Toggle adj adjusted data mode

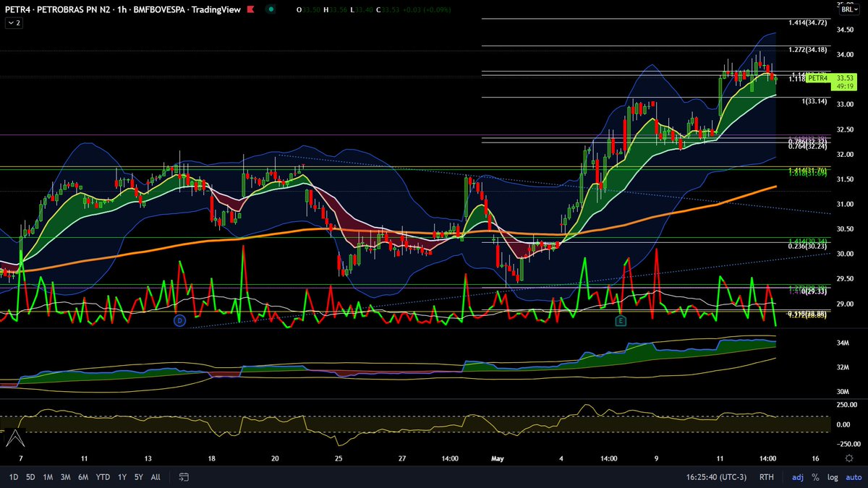pos(798,477)
